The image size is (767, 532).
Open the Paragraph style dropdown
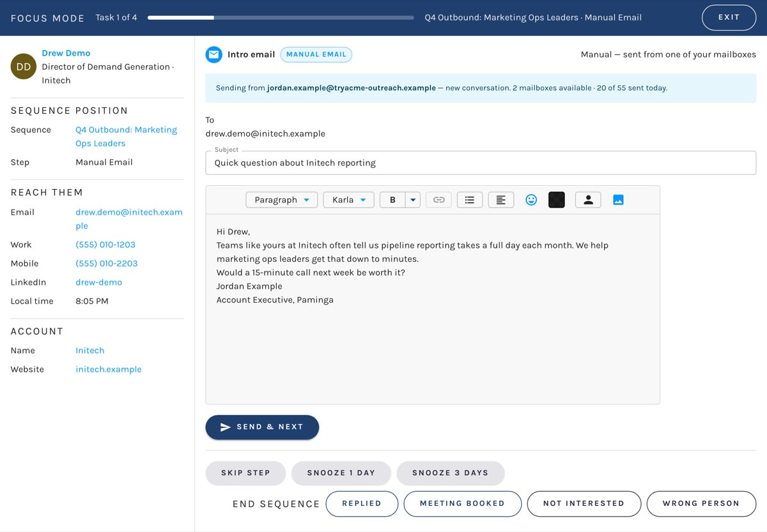tap(282, 200)
